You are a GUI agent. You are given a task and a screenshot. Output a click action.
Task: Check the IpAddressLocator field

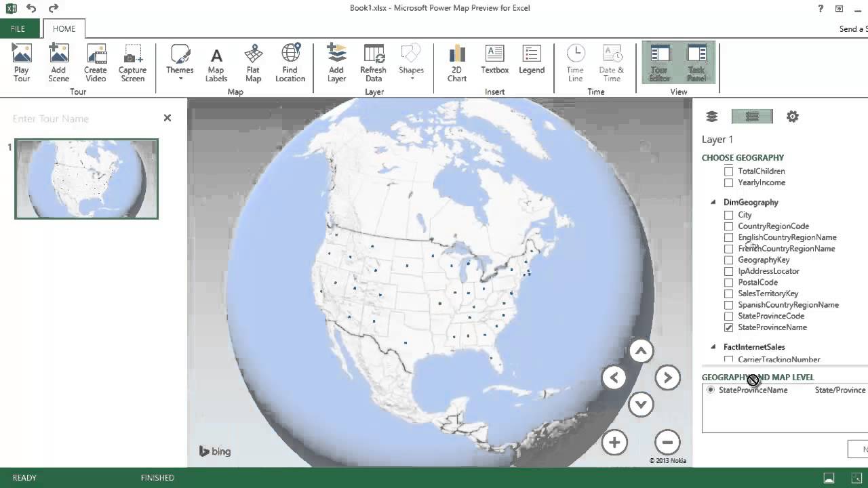coord(728,271)
